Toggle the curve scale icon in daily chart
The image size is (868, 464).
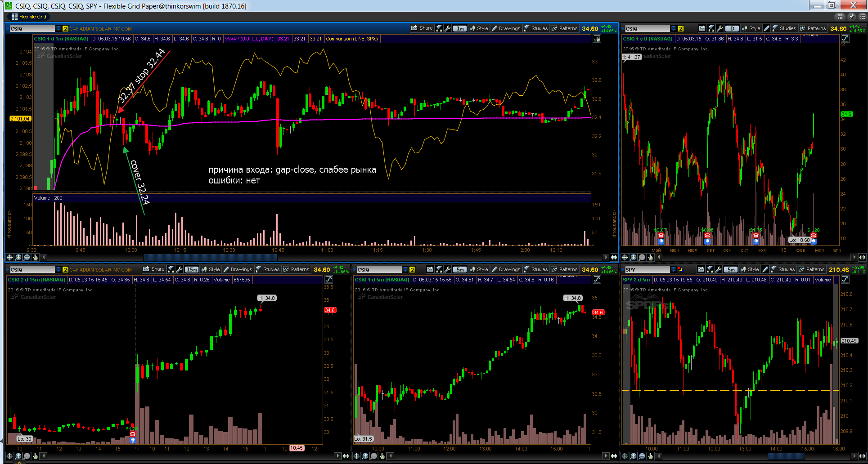pos(845,39)
